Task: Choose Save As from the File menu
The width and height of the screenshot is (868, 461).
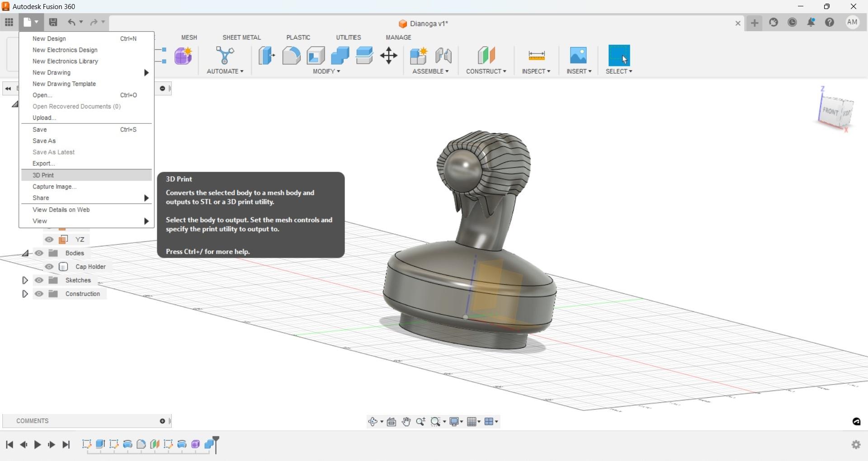Action: pyautogui.click(x=86, y=141)
